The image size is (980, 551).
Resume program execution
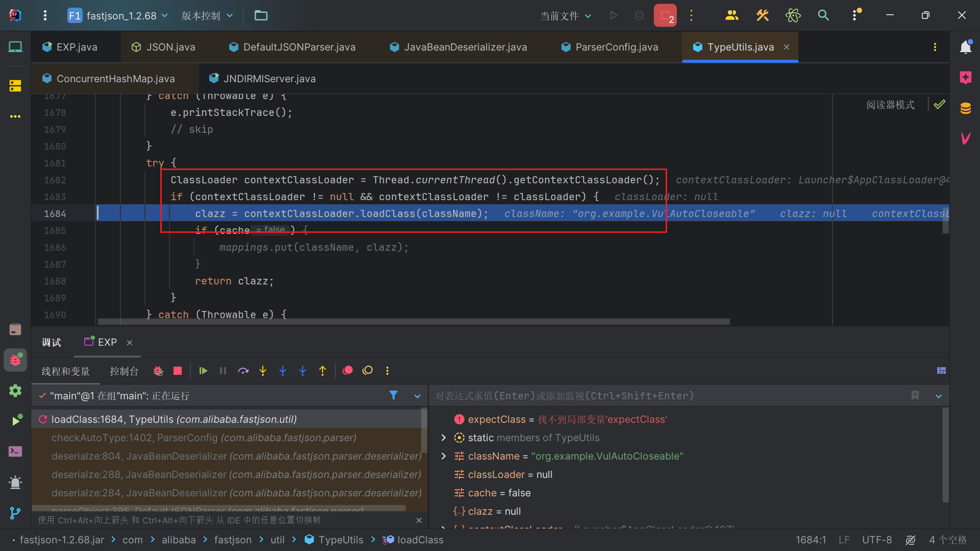[203, 371]
